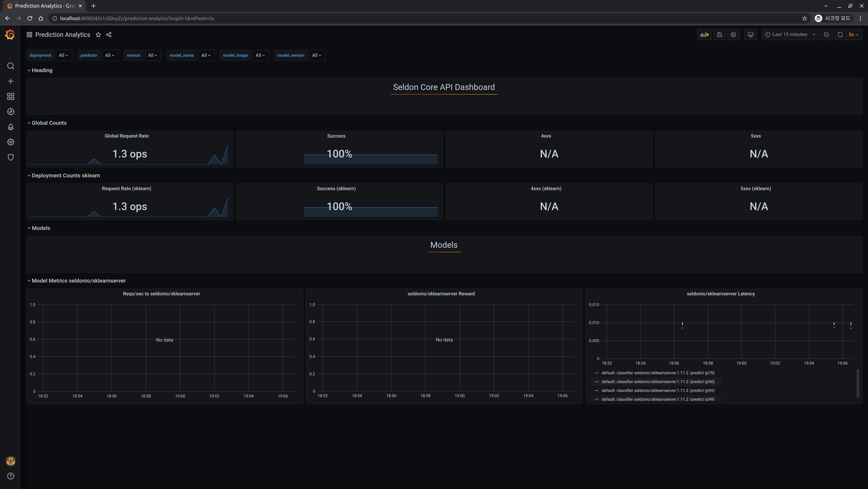Open Reqs/sec to seldonio/sklearnserver panel menu
This screenshot has height=489, width=868.
161,293
